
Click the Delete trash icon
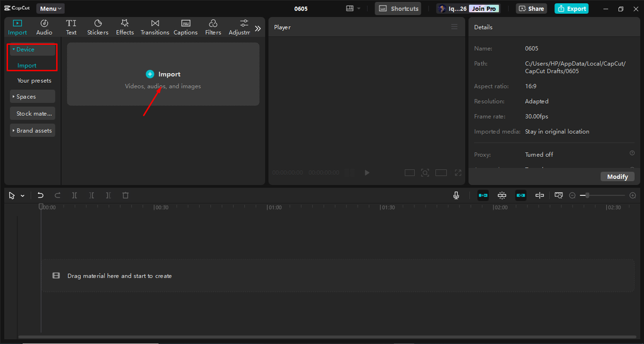coord(126,195)
